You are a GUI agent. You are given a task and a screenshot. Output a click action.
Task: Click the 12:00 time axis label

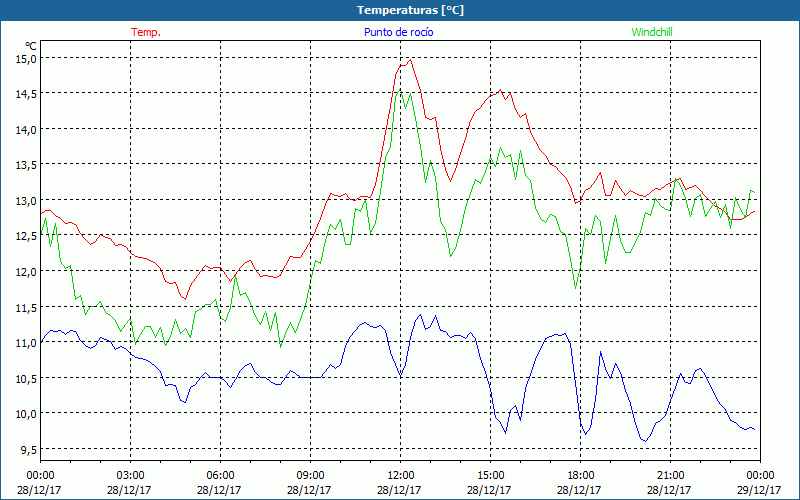pyautogui.click(x=401, y=476)
